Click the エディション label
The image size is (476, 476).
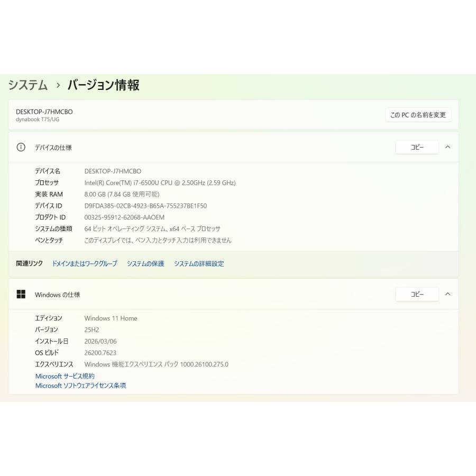click(x=49, y=318)
